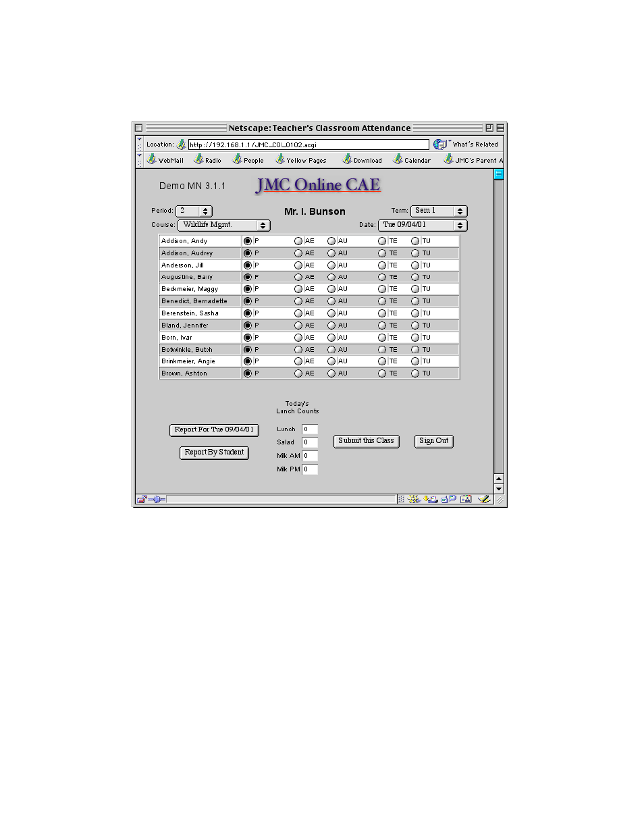
Task: Click the vertical scrollbar thumb
Action: coord(499,174)
